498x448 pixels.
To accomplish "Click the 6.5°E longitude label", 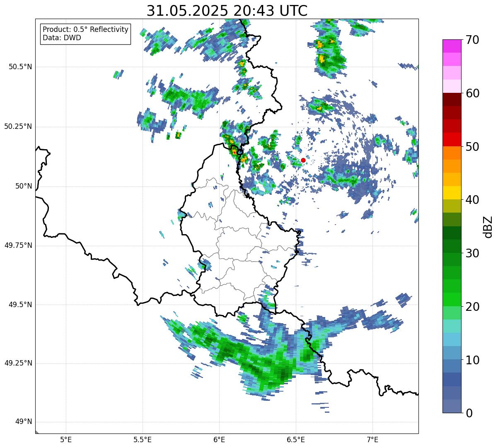I will 296,439.
